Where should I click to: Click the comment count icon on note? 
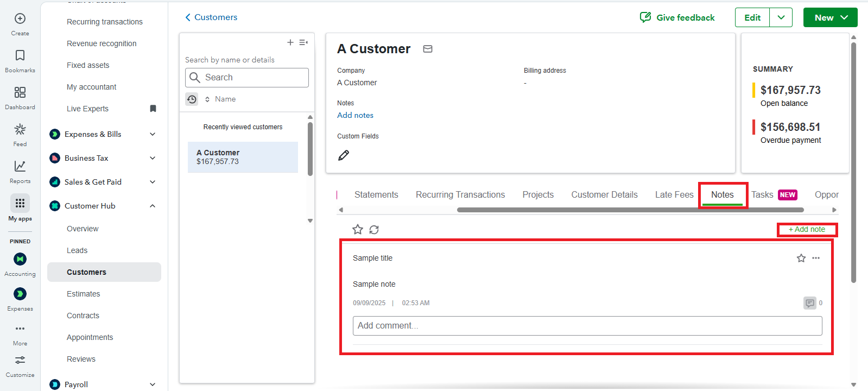(x=810, y=303)
